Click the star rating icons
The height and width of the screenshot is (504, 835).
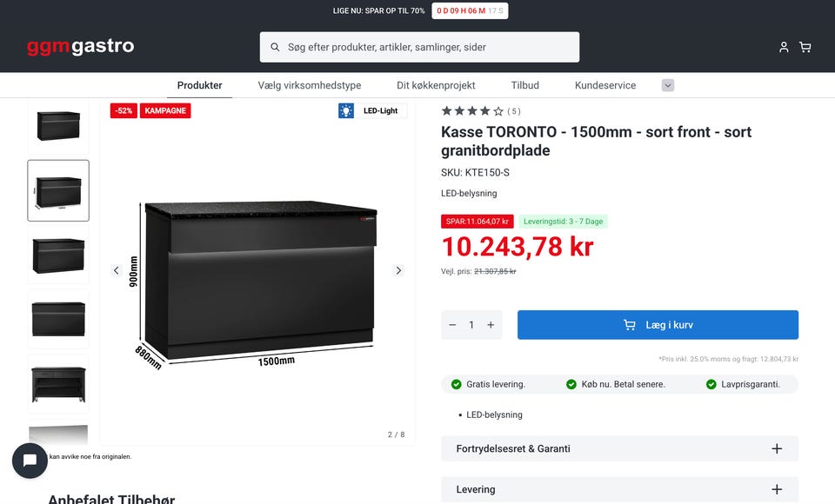[x=472, y=111]
